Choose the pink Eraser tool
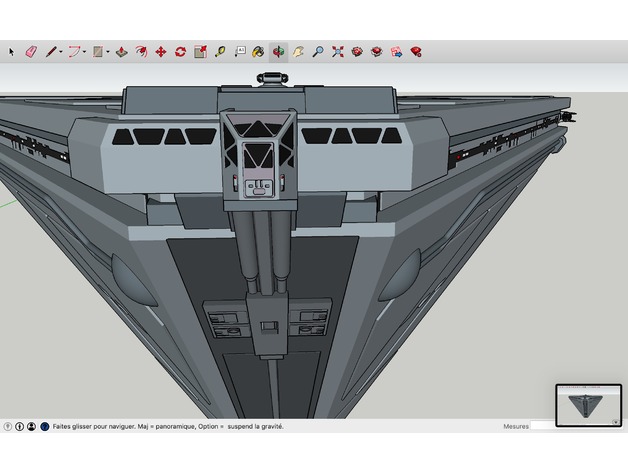The width and height of the screenshot is (628, 472). (31, 52)
